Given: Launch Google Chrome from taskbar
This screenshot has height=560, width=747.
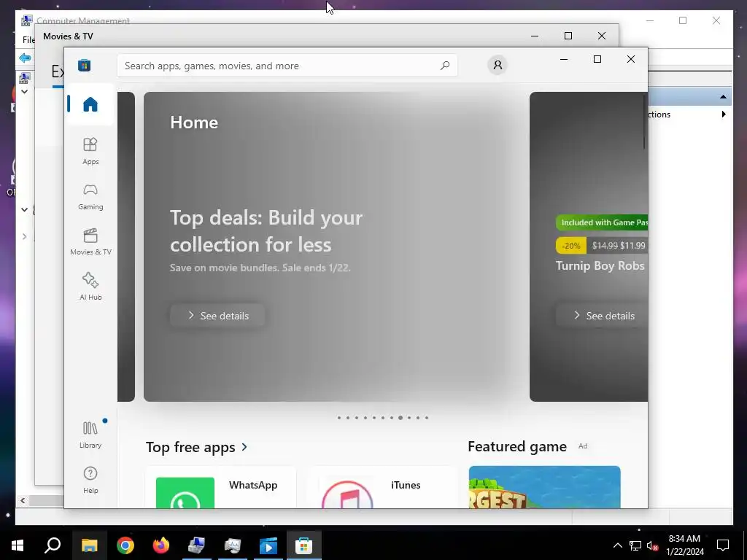Looking at the screenshot, I should pos(125,545).
